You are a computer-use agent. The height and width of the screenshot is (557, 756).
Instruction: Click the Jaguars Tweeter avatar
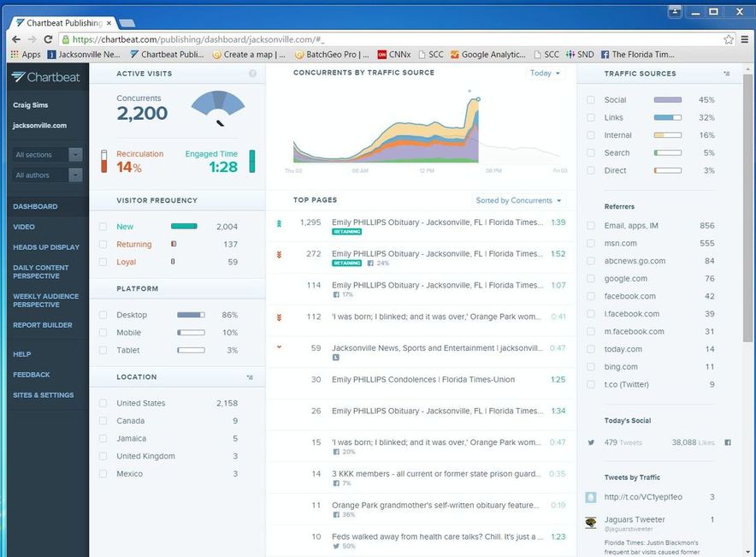coord(591,522)
